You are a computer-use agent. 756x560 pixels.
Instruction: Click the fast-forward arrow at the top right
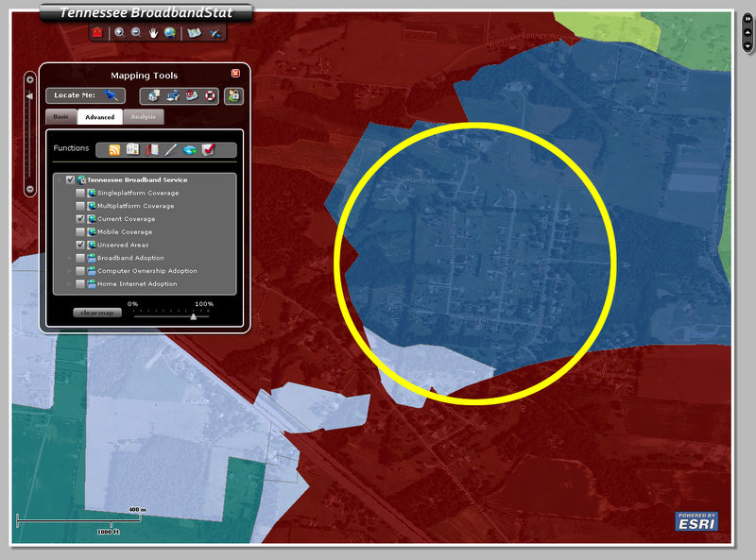747,18
